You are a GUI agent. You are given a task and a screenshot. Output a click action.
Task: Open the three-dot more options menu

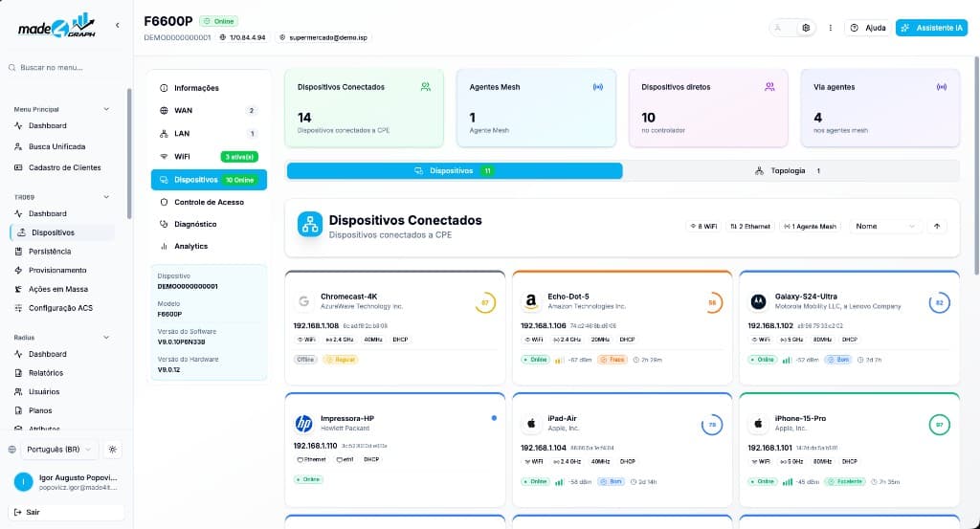coord(830,28)
